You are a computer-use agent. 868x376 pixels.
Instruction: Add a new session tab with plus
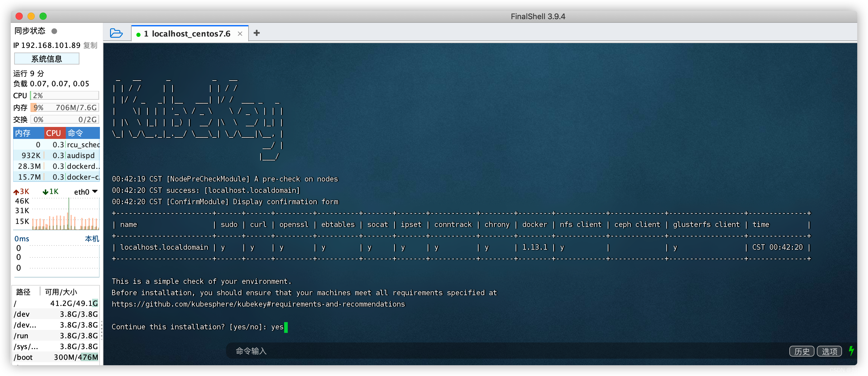click(256, 33)
